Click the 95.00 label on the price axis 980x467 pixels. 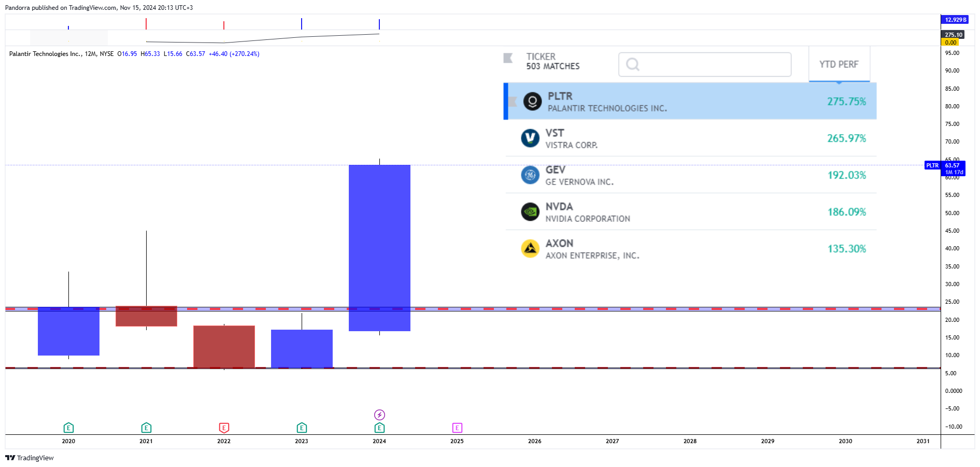(x=952, y=53)
